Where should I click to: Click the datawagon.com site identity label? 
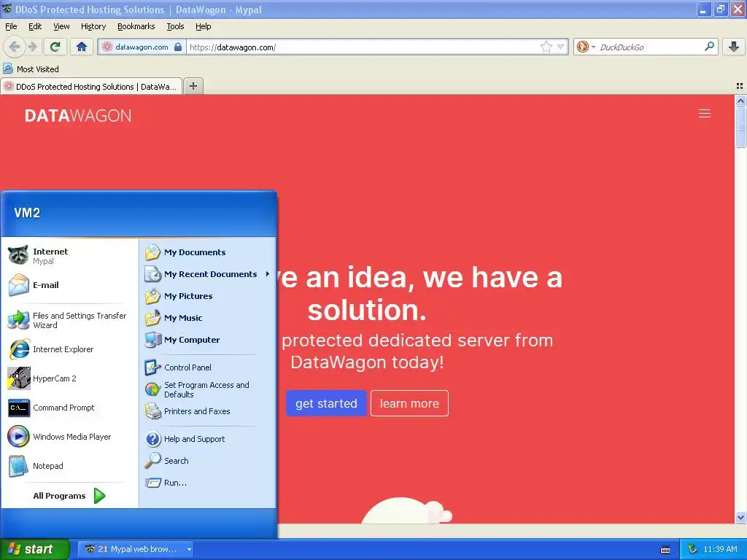pyautogui.click(x=142, y=47)
